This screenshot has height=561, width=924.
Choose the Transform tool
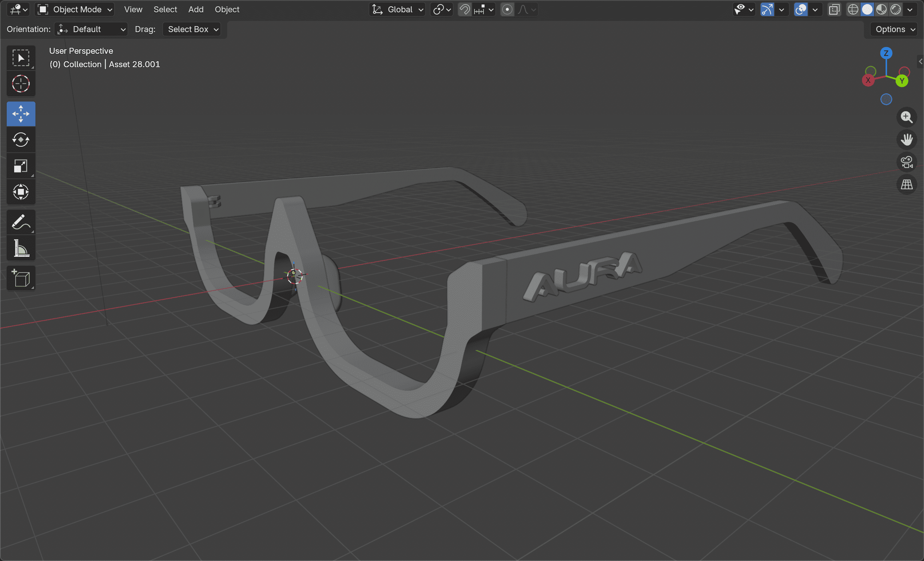click(x=21, y=192)
